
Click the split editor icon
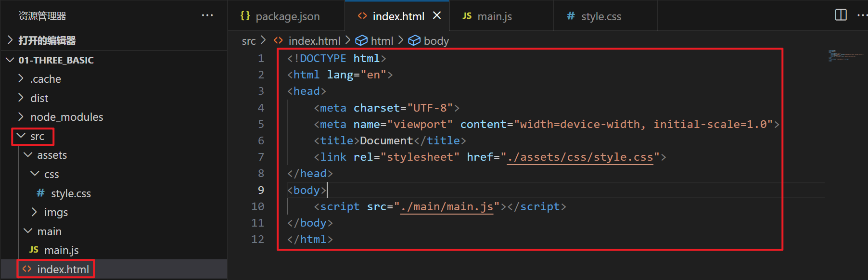[841, 15]
